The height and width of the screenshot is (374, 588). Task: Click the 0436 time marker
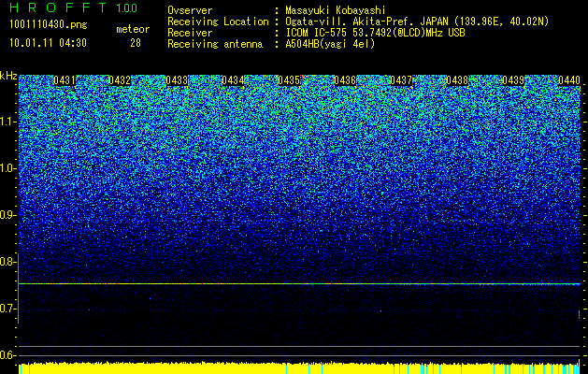pos(345,80)
